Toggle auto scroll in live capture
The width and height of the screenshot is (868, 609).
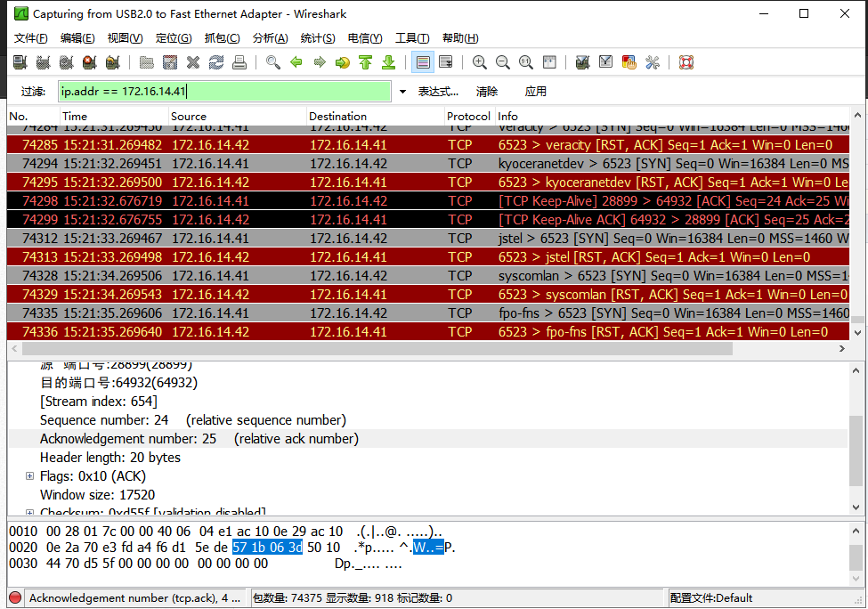pyautogui.click(x=446, y=62)
